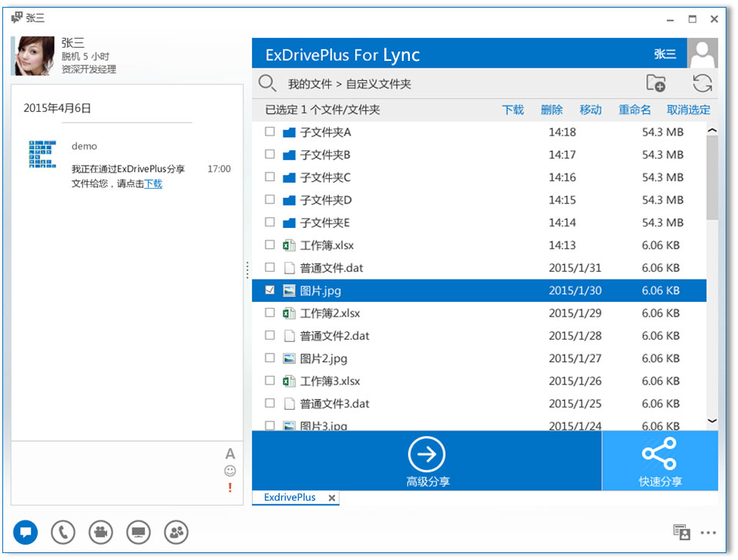Image resolution: width=738 pixels, height=560 pixels.
Task: Check the box for 图片2.jpg
Action: coord(270,357)
